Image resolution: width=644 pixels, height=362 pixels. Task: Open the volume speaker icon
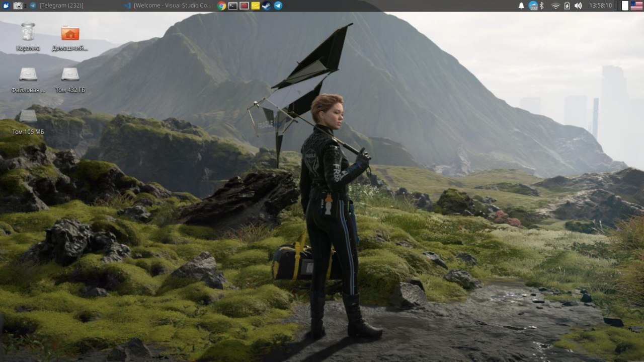(x=578, y=6)
